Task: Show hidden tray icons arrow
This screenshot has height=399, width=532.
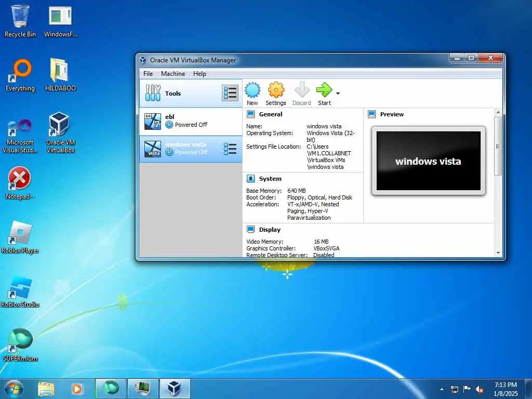Action: point(442,389)
